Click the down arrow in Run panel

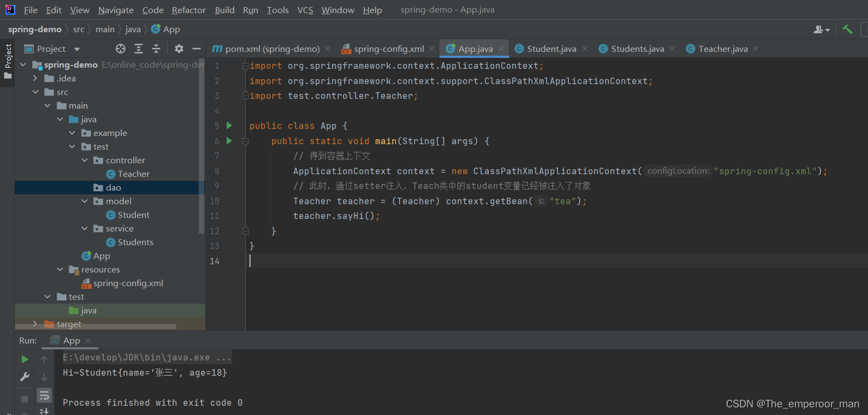44,377
